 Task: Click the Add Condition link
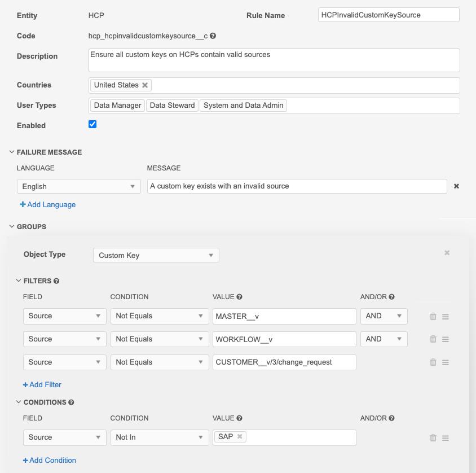(x=50, y=461)
